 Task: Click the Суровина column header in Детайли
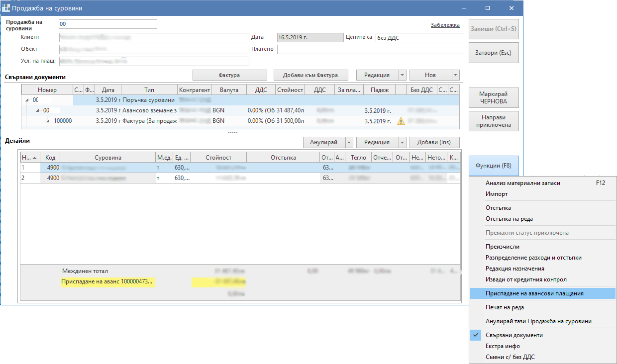click(x=108, y=158)
